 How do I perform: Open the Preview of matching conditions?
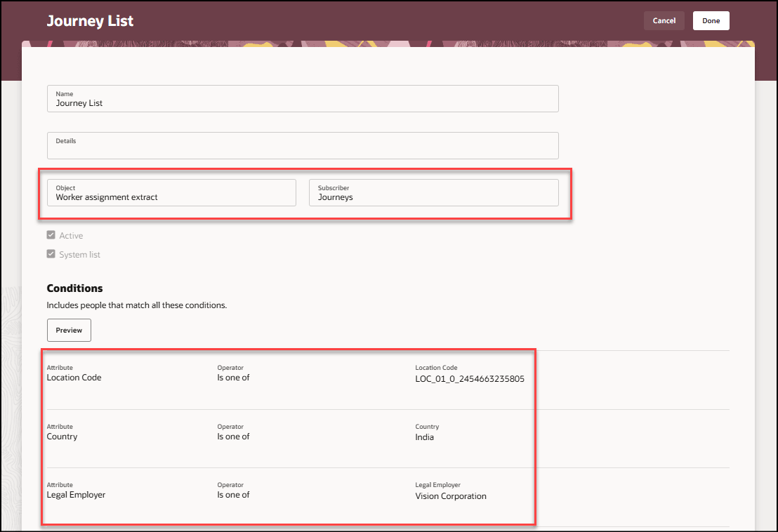(69, 330)
